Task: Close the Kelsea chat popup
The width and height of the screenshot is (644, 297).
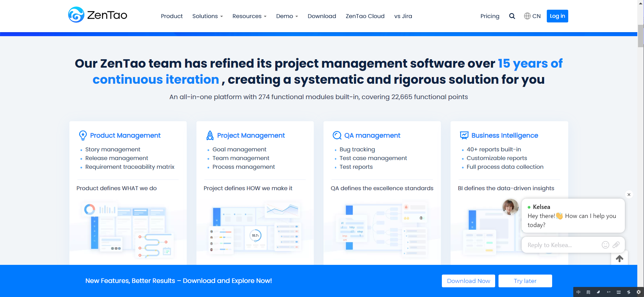Action: point(629,195)
